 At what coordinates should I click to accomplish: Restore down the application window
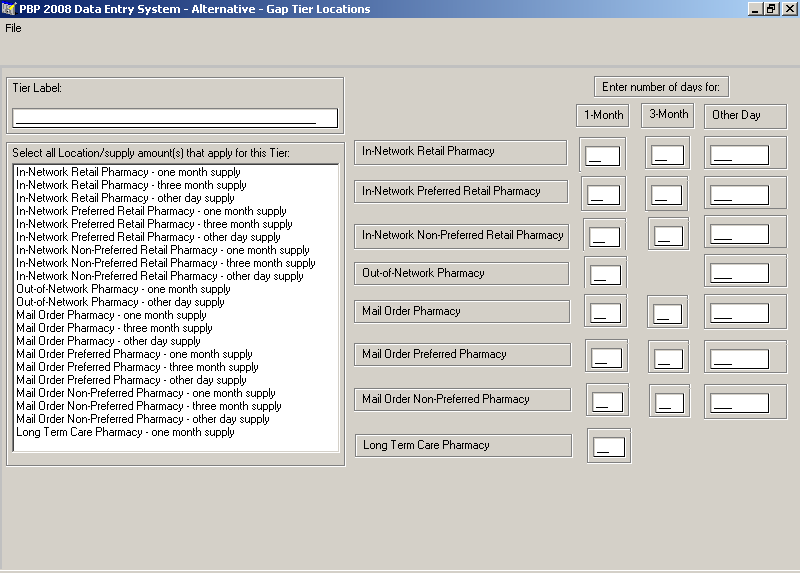[x=771, y=9]
